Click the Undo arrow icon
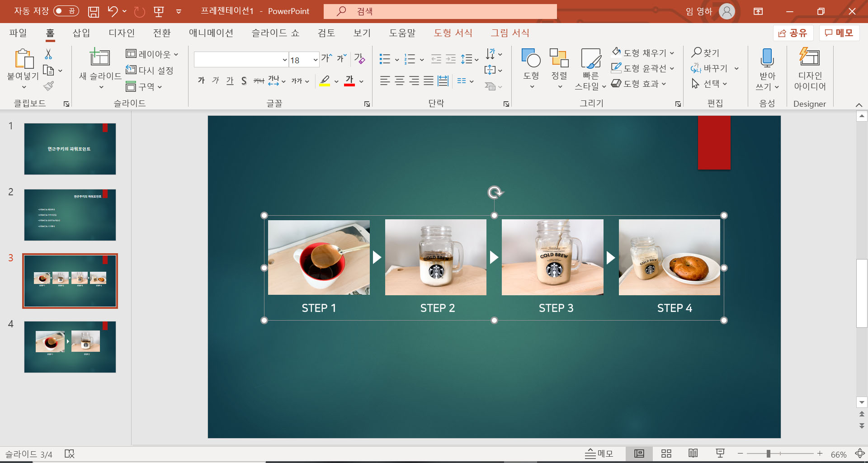Screen dimensions: 868x463 (x=113, y=11)
